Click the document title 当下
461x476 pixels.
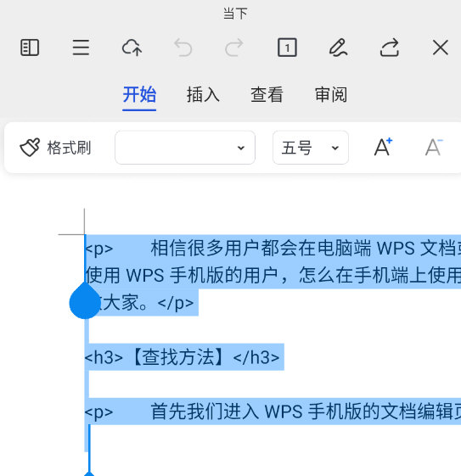[235, 14]
